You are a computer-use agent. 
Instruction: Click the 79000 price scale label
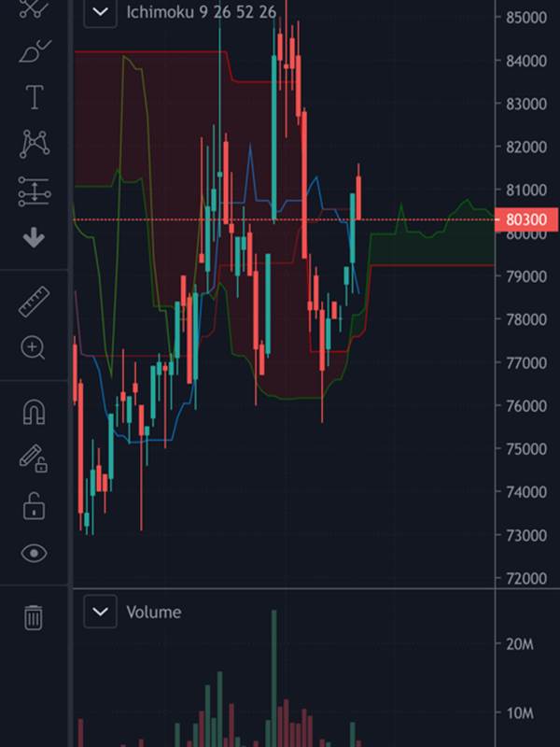(526, 275)
